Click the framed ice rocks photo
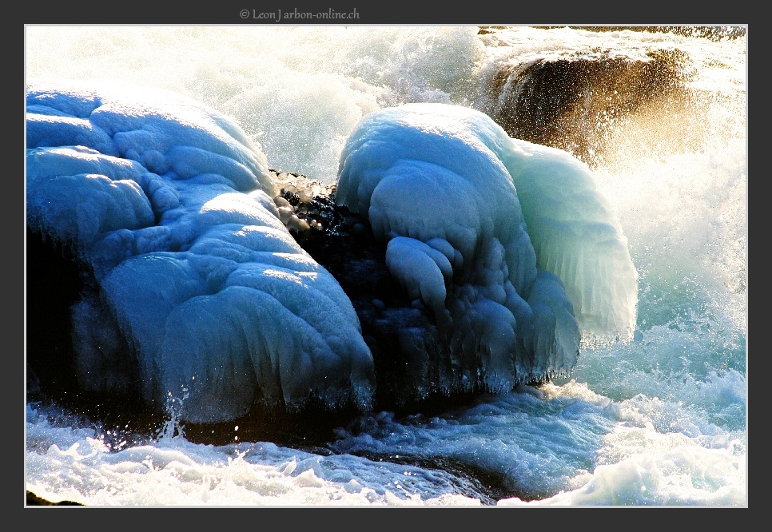 click(x=386, y=266)
